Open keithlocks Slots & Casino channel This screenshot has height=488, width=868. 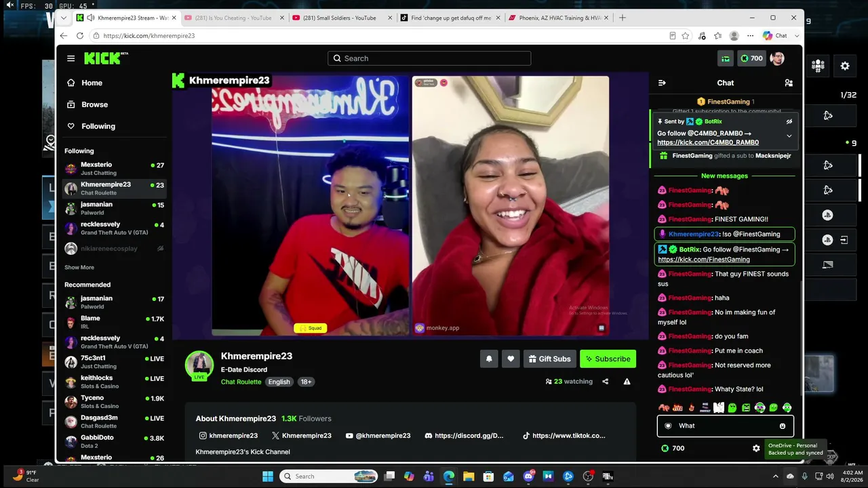(x=114, y=382)
